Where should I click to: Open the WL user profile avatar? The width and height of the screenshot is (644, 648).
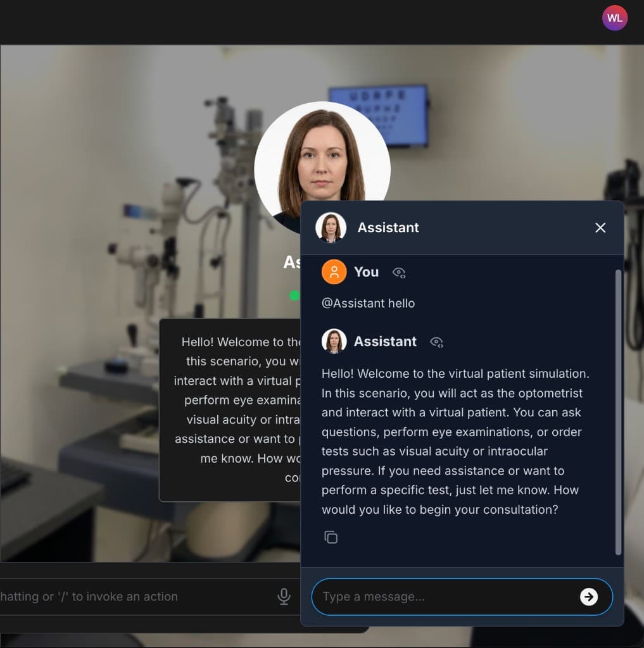click(x=614, y=18)
